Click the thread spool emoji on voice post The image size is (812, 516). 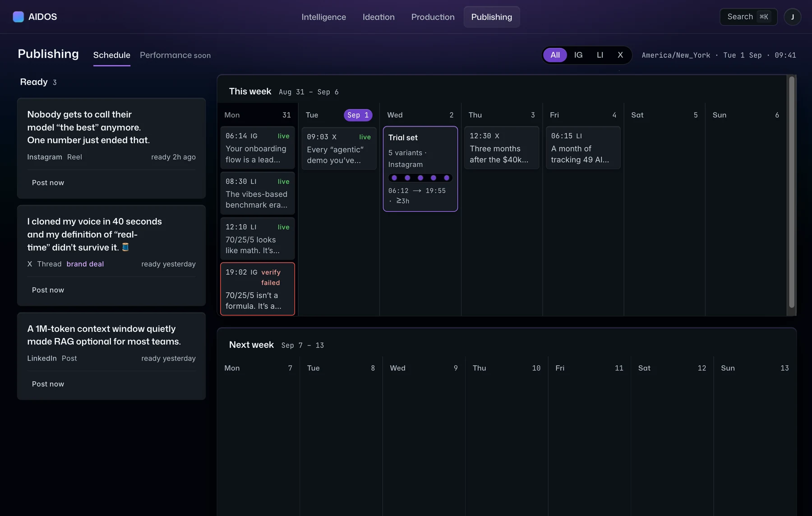[x=125, y=247]
